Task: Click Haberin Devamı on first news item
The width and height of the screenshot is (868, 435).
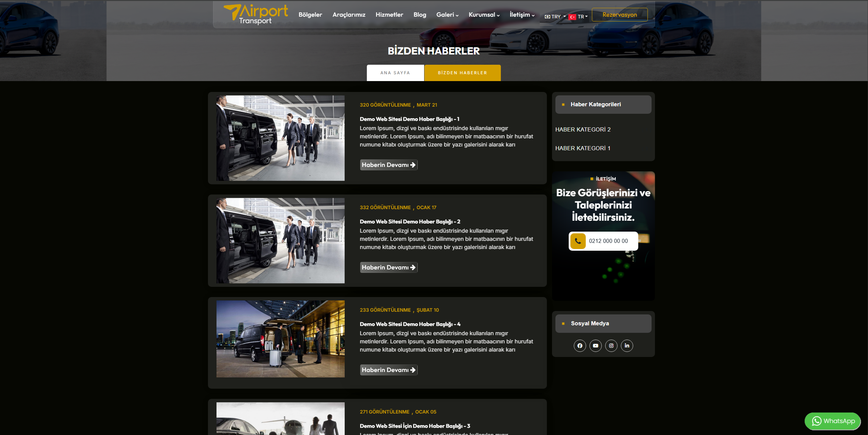Action: click(388, 165)
